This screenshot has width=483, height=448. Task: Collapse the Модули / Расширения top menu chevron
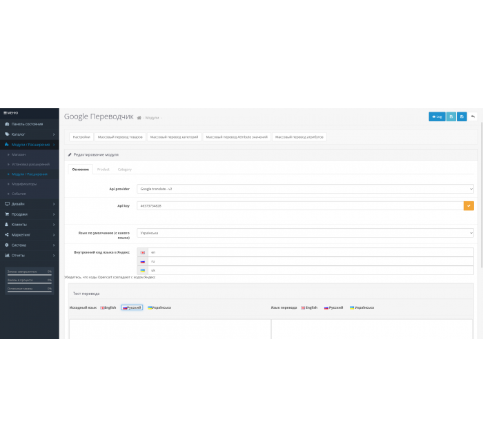54,145
